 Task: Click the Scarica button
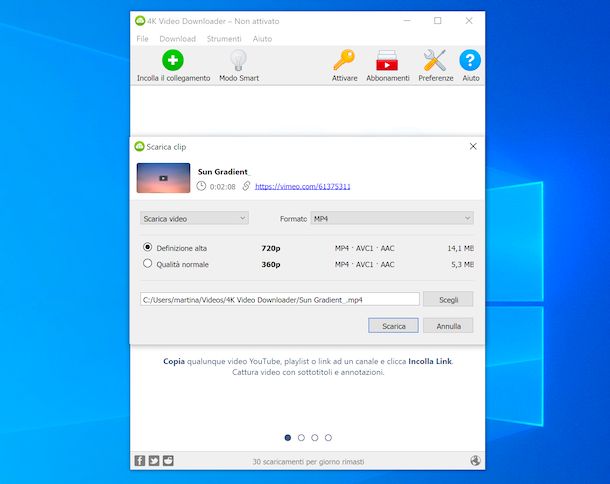(x=393, y=326)
